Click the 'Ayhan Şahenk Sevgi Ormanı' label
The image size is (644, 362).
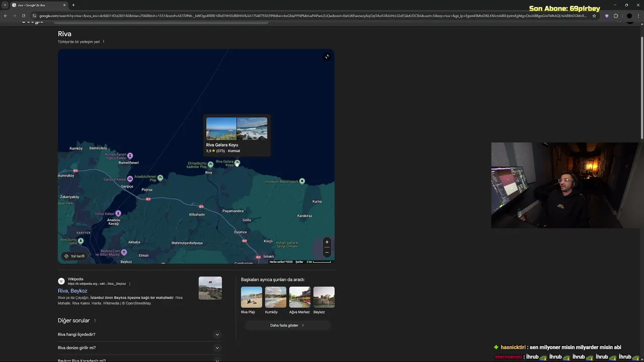click(x=287, y=244)
